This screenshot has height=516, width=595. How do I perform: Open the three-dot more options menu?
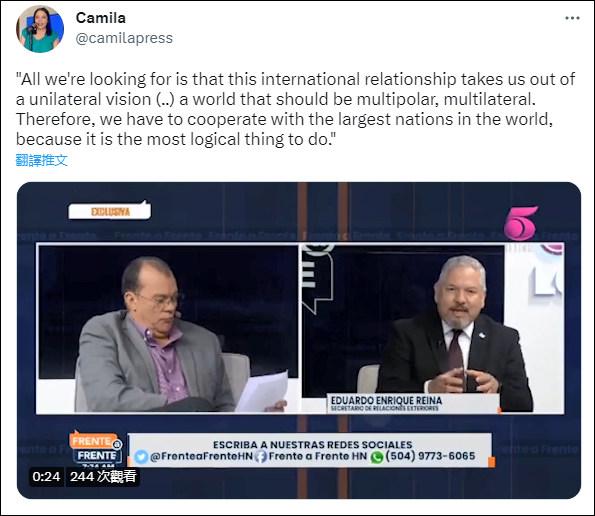(x=572, y=18)
